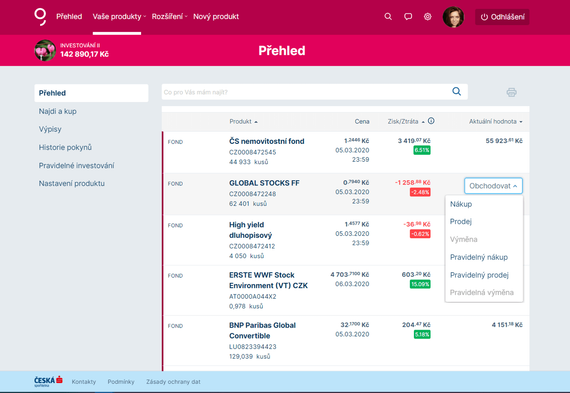Click ISIN LU0823394423 text
The width and height of the screenshot is (570, 393).
253,346
